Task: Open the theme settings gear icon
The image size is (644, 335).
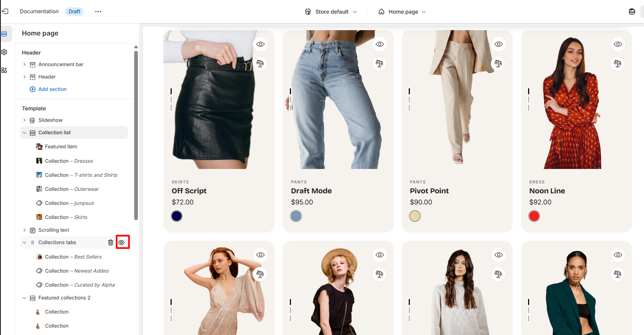Action: (x=4, y=52)
